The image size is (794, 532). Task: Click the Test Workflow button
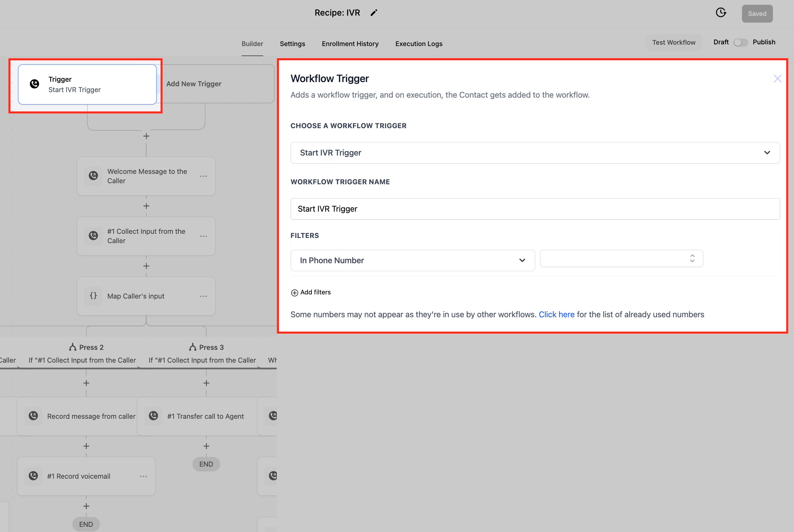point(673,42)
